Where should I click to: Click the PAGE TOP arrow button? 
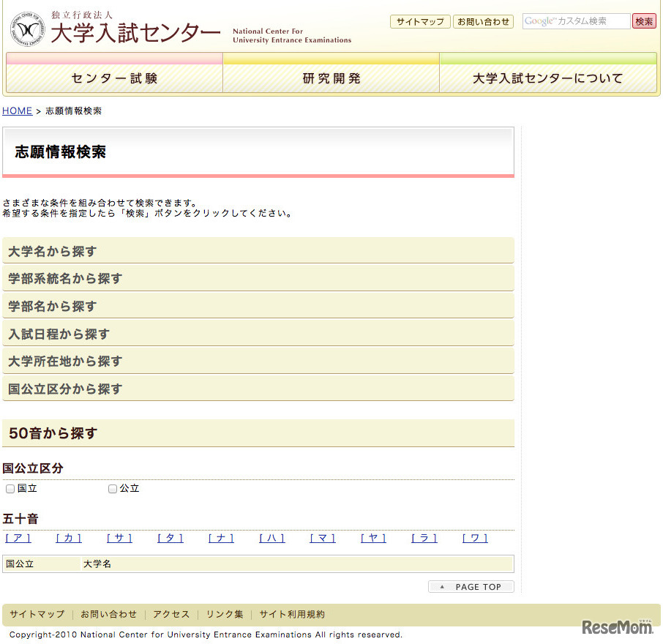click(471, 586)
